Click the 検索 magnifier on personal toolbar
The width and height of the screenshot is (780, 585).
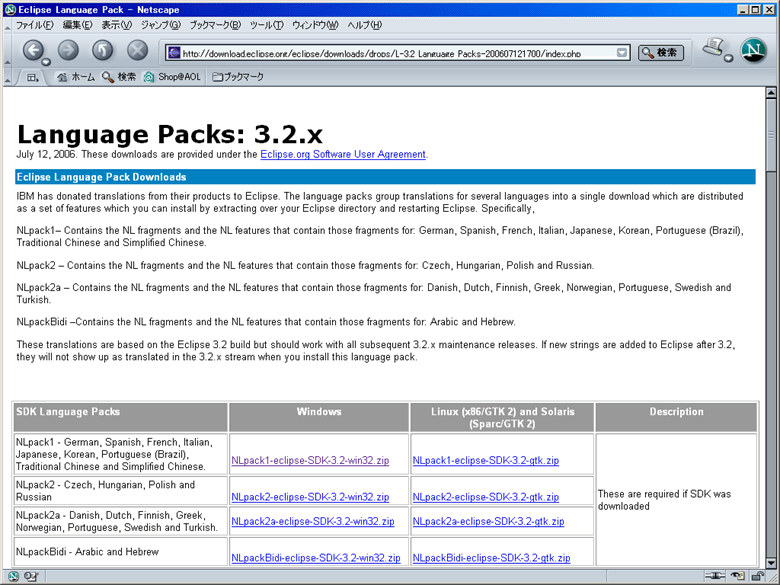coord(118,77)
